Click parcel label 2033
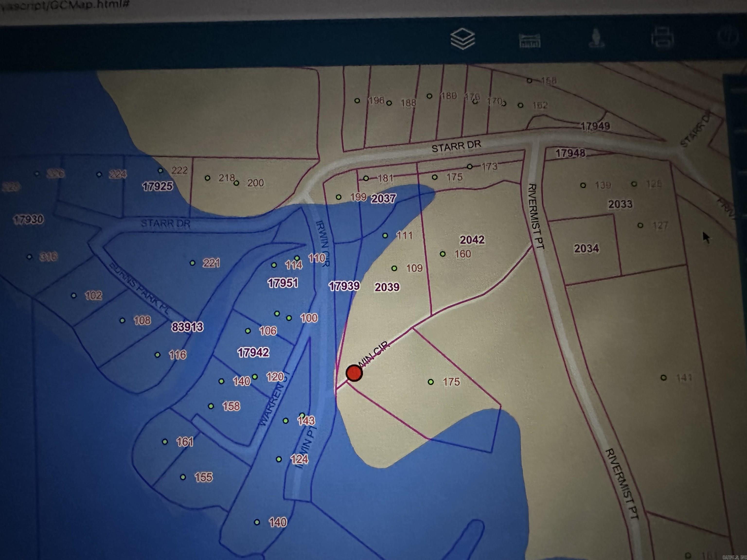Image resolution: width=747 pixels, height=560 pixels. click(x=620, y=204)
